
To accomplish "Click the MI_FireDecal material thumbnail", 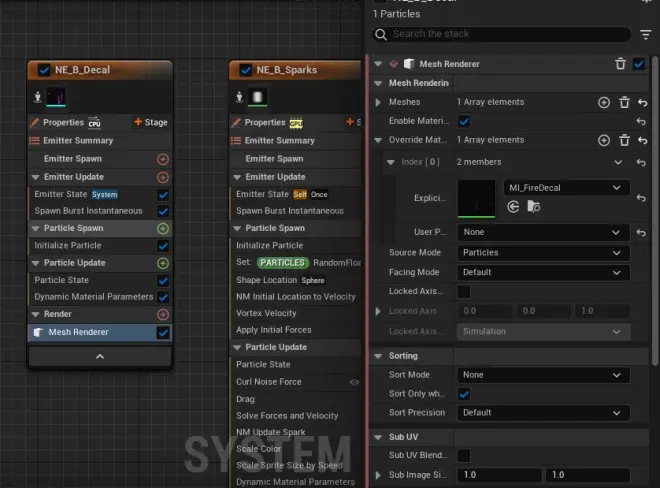I will coord(476,199).
